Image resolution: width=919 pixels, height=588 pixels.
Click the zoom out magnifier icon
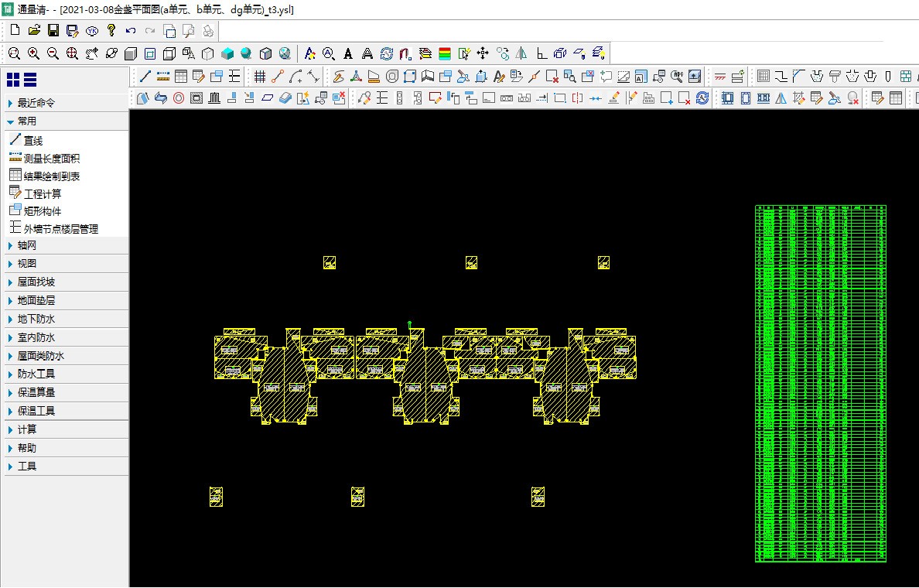[x=53, y=53]
